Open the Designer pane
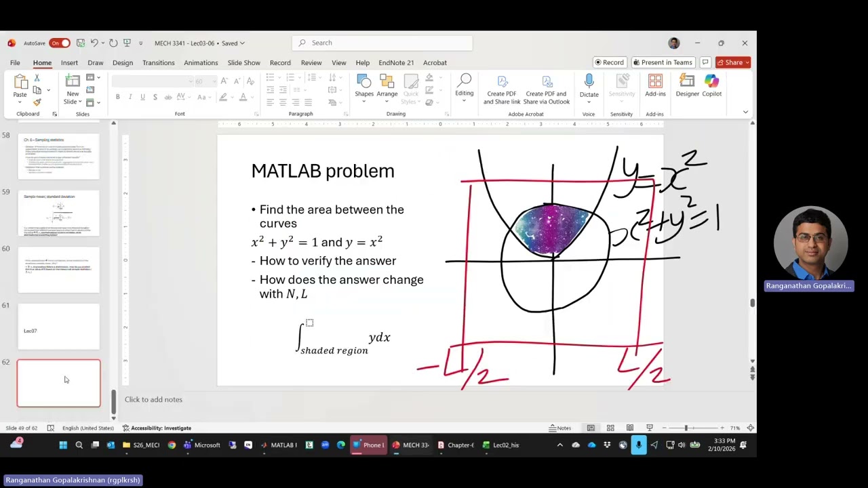The width and height of the screenshot is (868, 488). click(687, 86)
